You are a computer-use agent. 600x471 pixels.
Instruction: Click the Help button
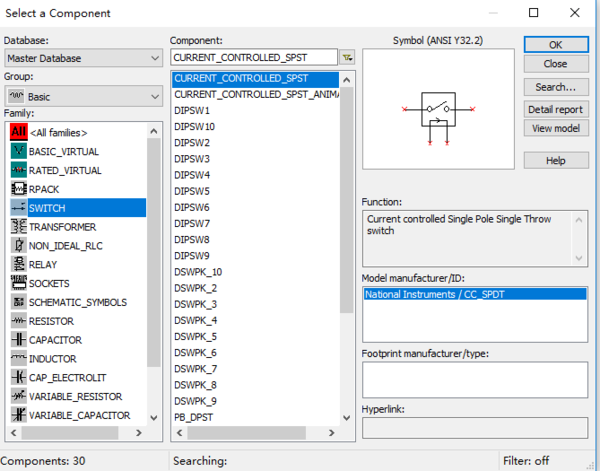click(556, 160)
